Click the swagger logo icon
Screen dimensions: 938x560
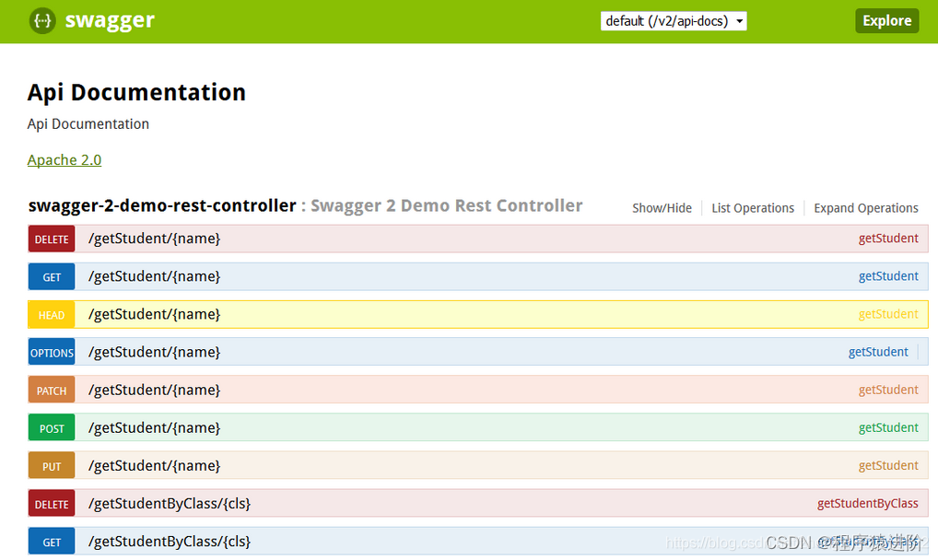click(42, 21)
